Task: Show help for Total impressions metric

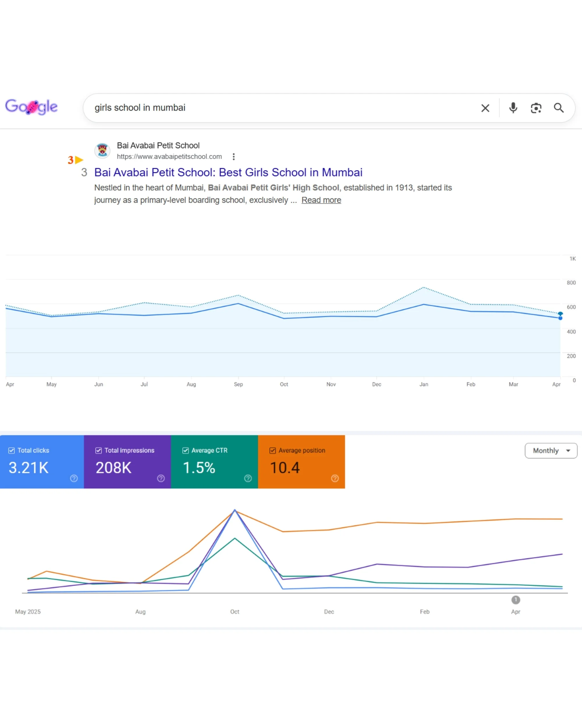Action: coord(161,478)
